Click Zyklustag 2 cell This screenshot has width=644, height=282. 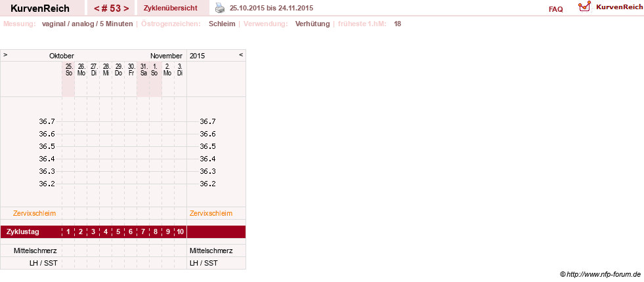[81, 232]
